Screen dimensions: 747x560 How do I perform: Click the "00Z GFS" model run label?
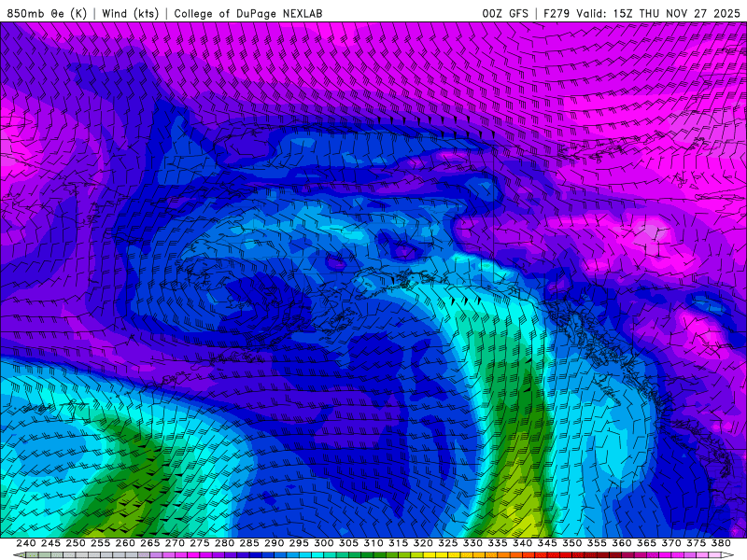[x=505, y=13]
